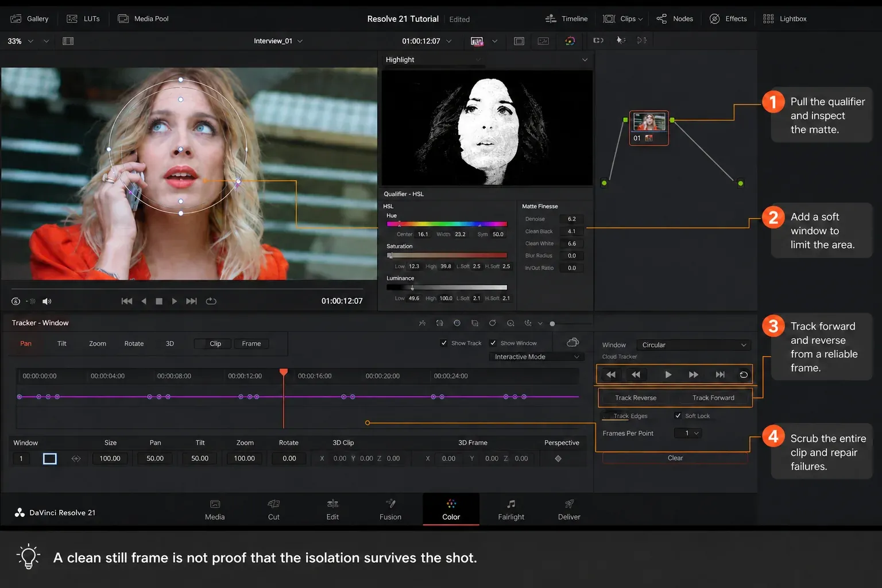Click the Denoise value field 6.2

572,219
